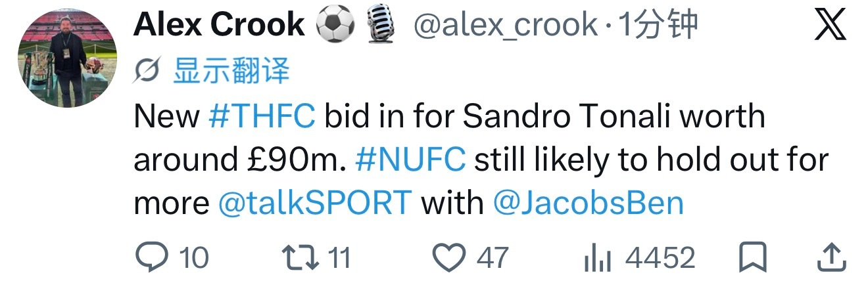Open the #NUFC hashtag

click(410, 160)
